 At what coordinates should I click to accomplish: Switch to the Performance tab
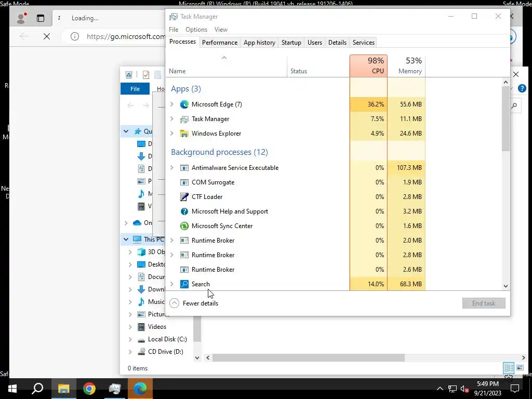[x=220, y=43]
